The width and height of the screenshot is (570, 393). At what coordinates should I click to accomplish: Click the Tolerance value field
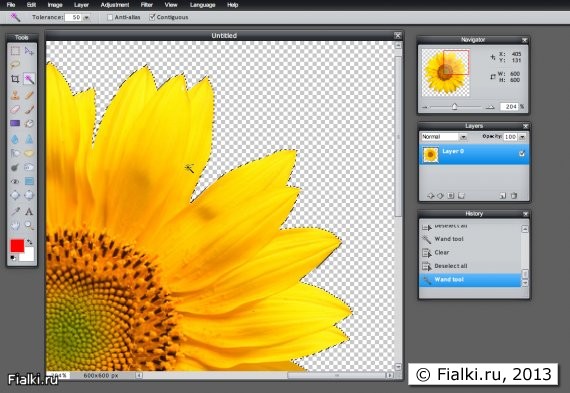click(x=73, y=17)
